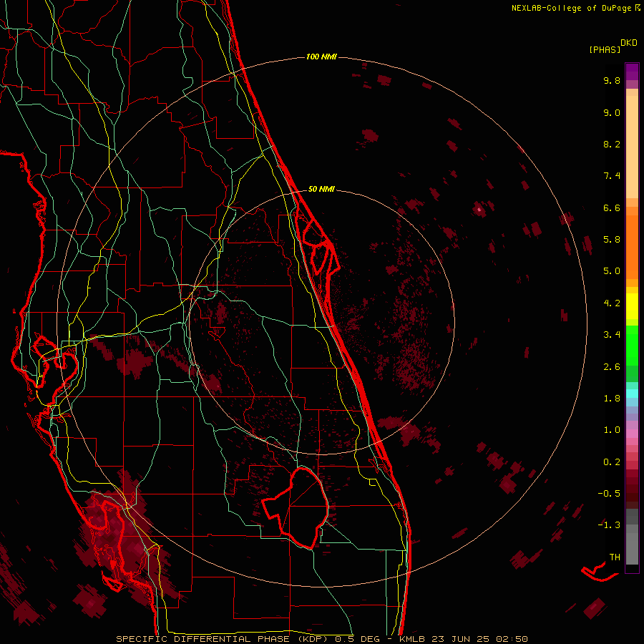Viewport: 644px width, 644px height.
Task: Click the DKD legend unit label
Action: coord(629,43)
